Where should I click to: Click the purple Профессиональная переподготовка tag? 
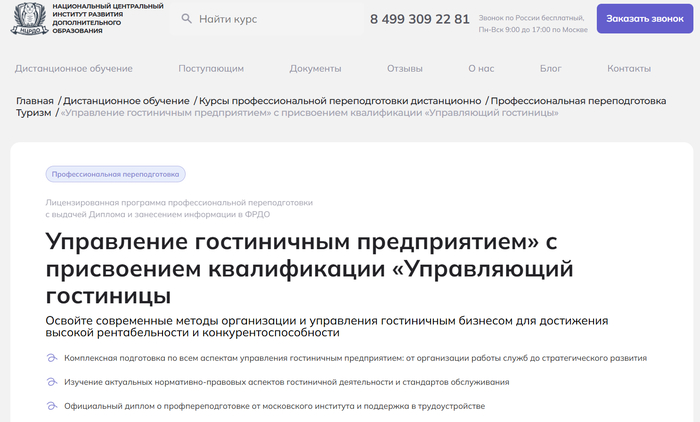[x=115, y=174]
